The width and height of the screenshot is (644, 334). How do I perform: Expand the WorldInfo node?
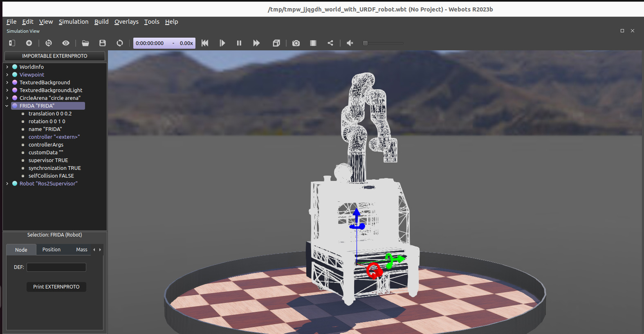point(7,67)
